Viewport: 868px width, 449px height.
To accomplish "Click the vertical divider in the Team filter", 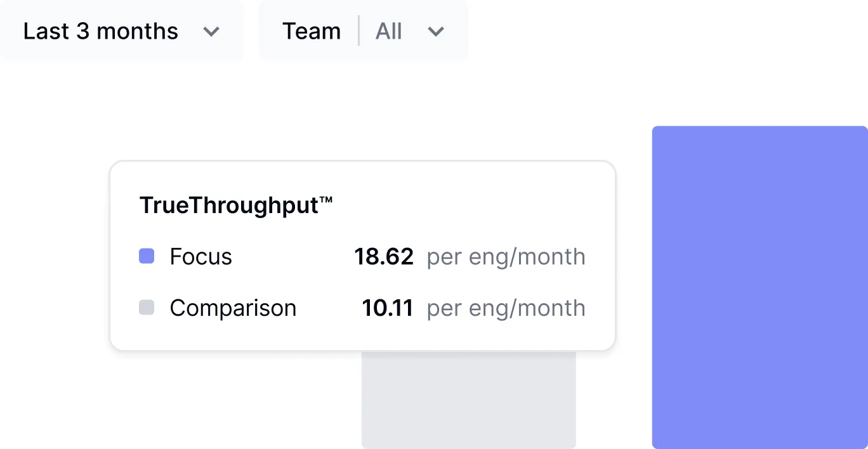I will coord(358,31).
